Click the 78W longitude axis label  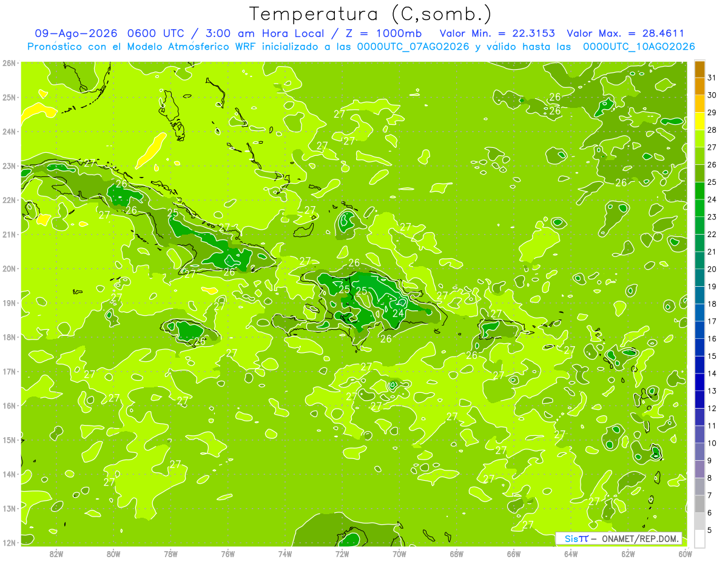[170, 554]
